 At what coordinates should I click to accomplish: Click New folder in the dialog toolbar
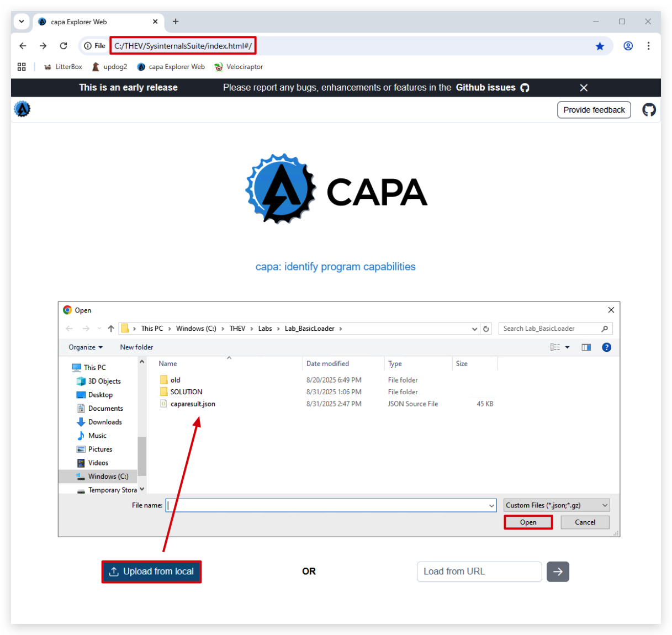(136, 347)
